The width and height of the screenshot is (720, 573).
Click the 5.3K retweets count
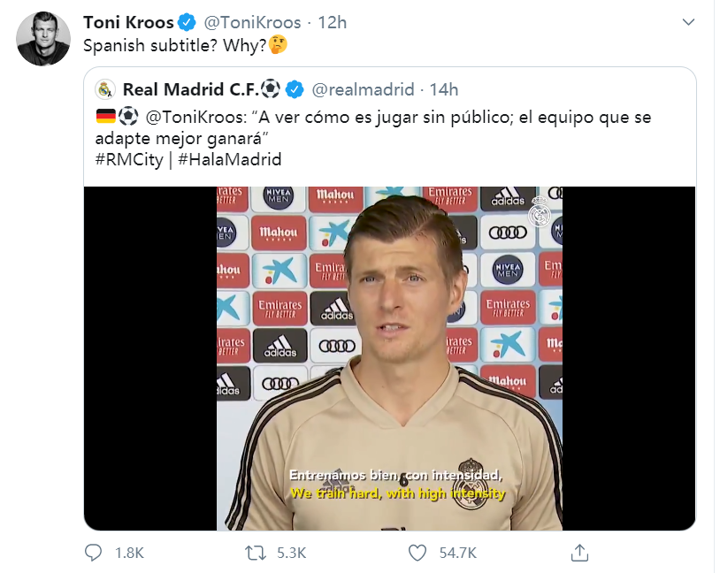(x=290, y=552)
